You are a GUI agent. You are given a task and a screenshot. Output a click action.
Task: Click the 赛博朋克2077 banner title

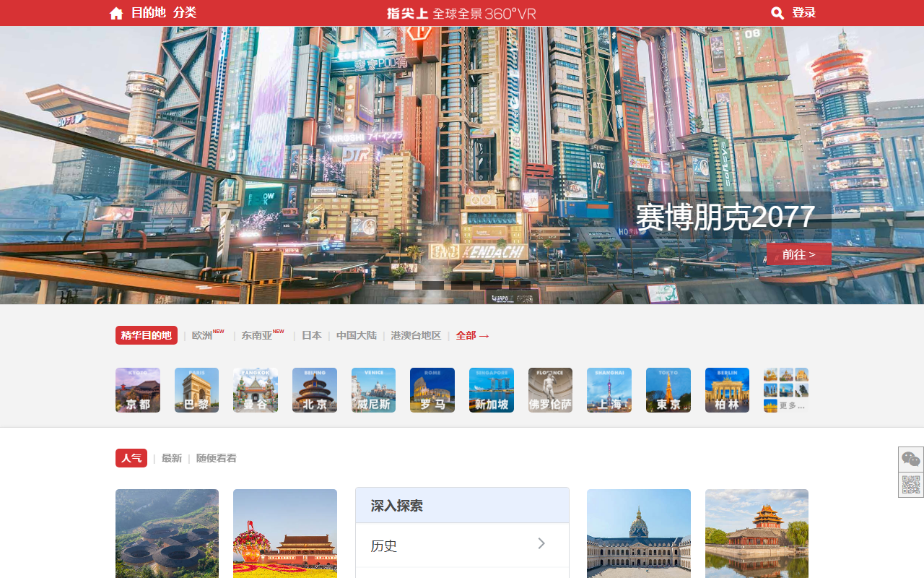click(725, 217)
